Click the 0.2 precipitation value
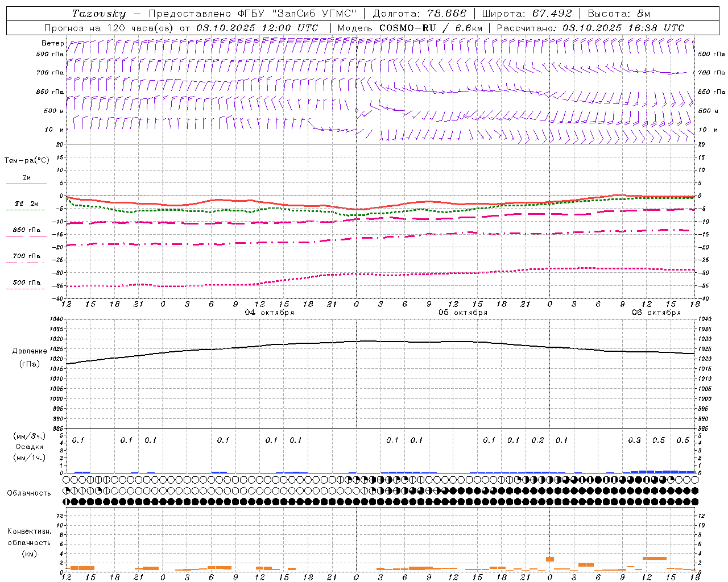728x582 pixels. [x=537, y=440]
